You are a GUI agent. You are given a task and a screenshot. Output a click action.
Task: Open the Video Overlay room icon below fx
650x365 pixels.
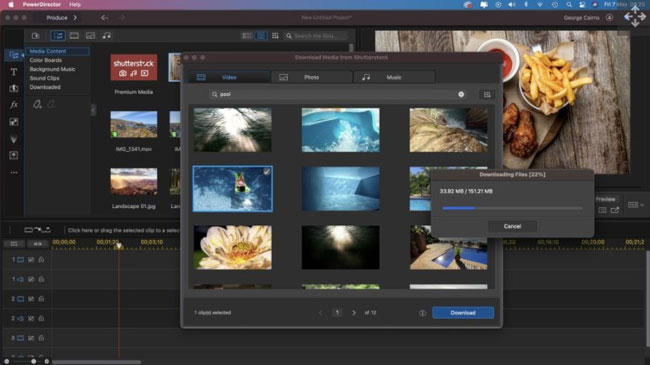[x=14, y=122]
